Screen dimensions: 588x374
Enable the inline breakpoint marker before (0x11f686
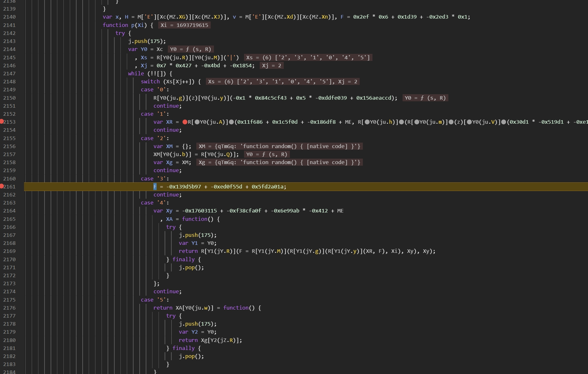point(231,122)
